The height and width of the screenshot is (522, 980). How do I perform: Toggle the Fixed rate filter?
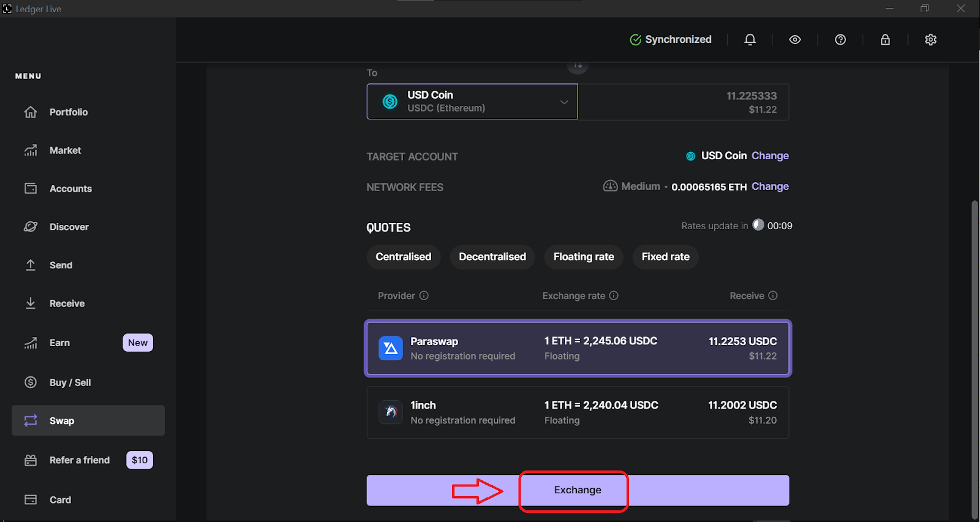(x=666, y=257)
